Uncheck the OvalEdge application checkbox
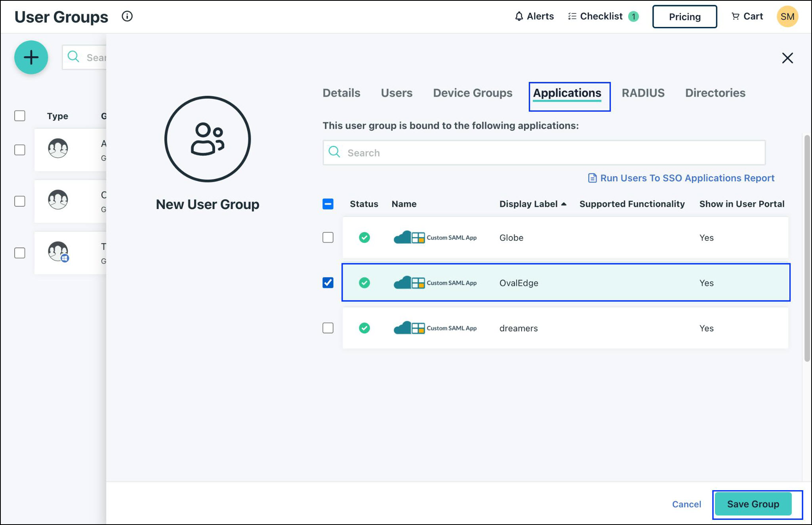This screenshot has width=812, height=525. pyautogui.click(x=328, y=283)
